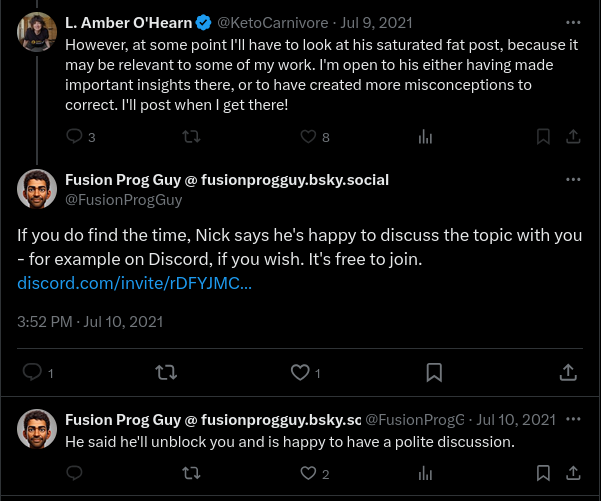Image resolution: width=601 pixels, height=501 pixels.
Task: Like L. Amber O'Hearn's tweet
Action: [x=309, y=137]
